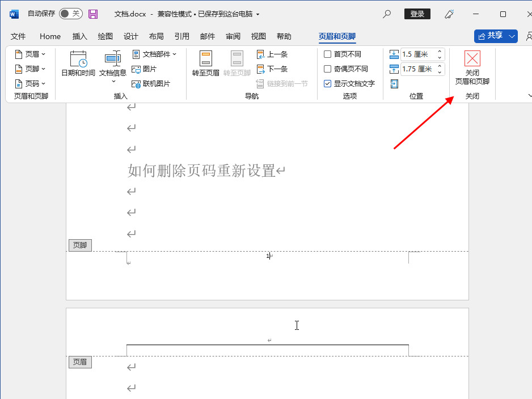Screen dimensions: 532x399
Task: Go to 上一条 previous section
Action: [272, 54]
